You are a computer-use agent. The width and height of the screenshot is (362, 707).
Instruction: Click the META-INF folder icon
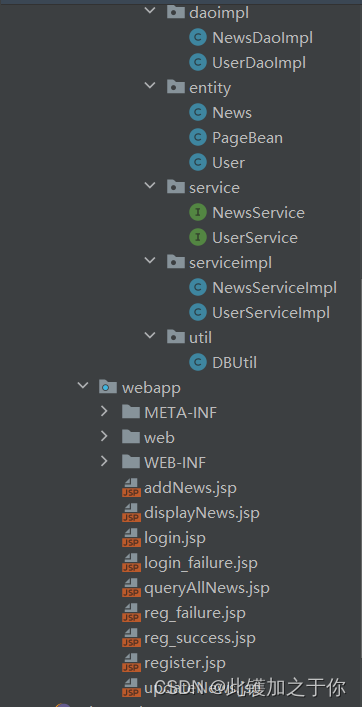(x=131, y=412)
